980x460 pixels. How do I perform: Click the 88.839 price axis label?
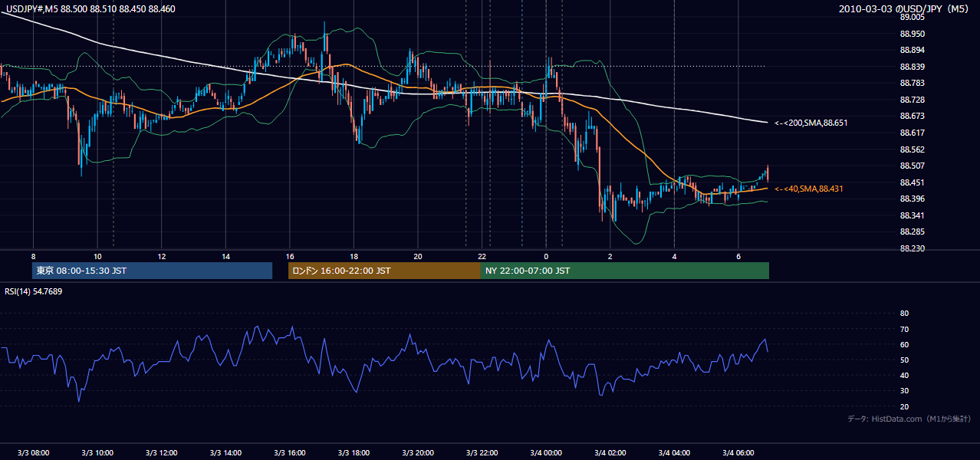point(913,67)
